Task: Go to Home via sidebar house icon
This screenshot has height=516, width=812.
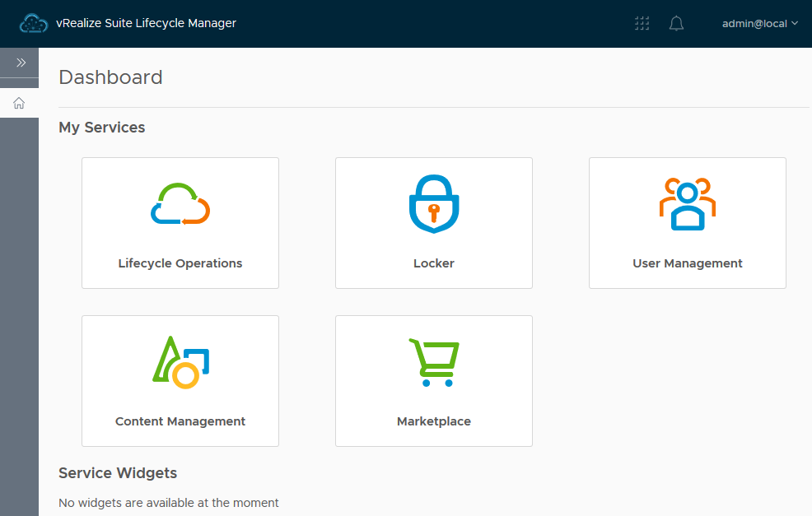Action: (19, 103)
